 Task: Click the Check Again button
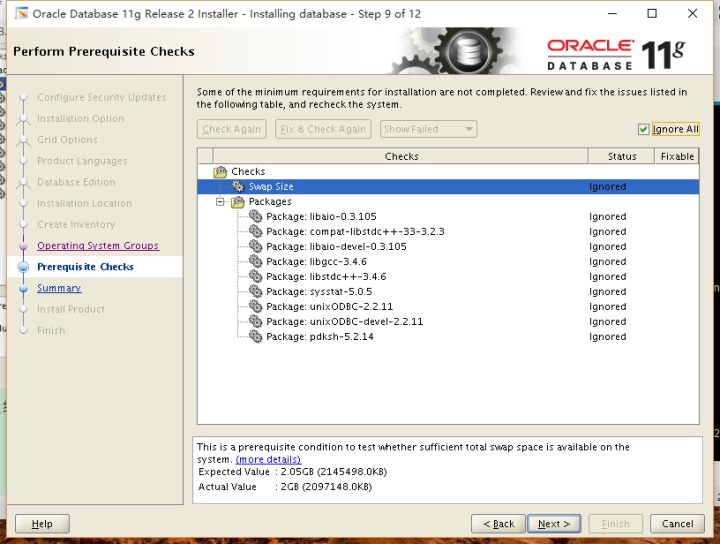[x=231, y=129]
